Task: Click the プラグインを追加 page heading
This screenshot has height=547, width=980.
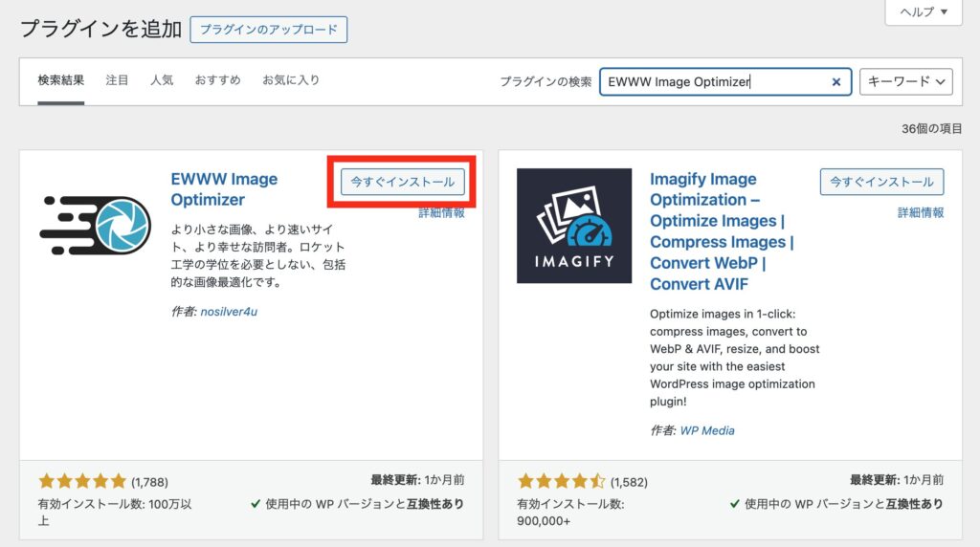Action: (x=100, y=29)
